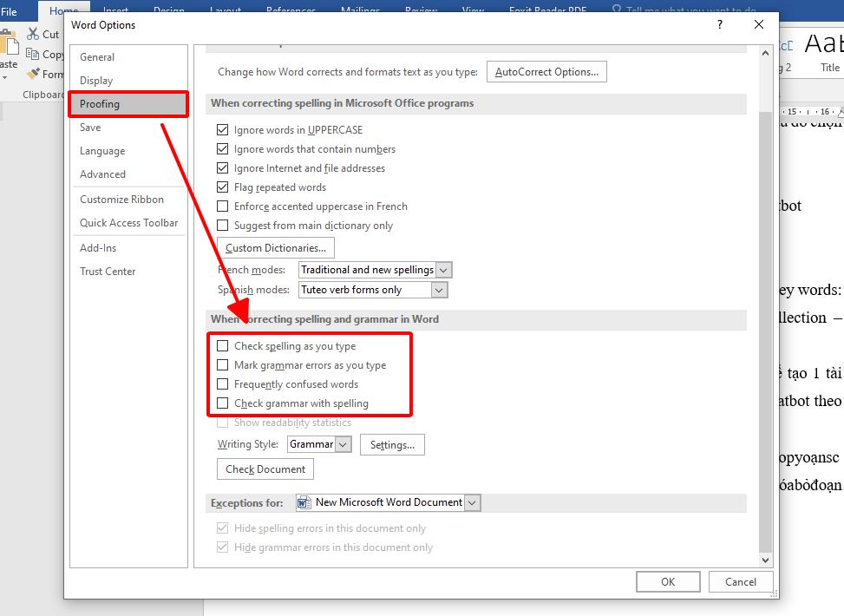Click the Check Document button

coord(265,469)
